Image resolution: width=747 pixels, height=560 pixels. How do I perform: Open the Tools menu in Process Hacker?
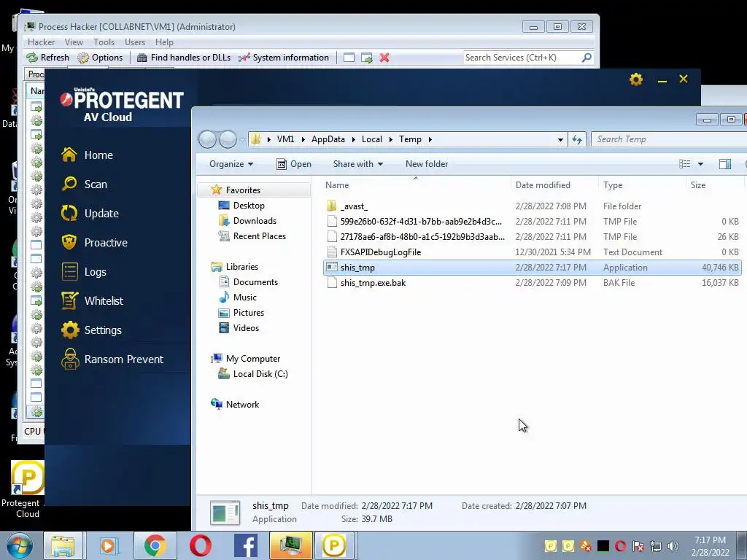point(104,42)
